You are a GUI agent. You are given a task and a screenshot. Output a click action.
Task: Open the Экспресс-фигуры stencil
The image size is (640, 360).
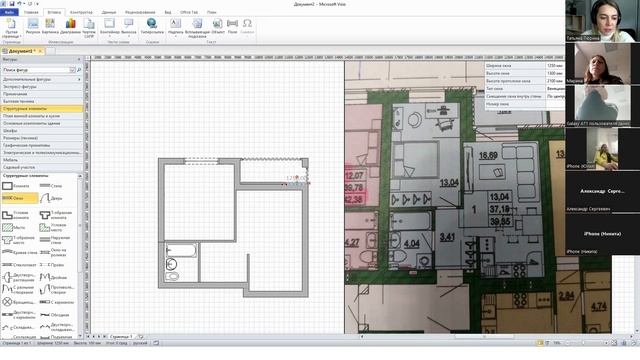tap(42, 87)
